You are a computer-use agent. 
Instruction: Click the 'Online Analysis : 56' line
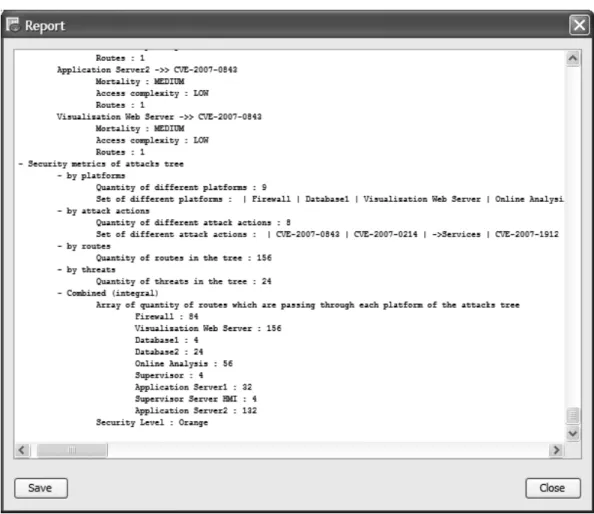pyautogui.click(x=184, y=364)
